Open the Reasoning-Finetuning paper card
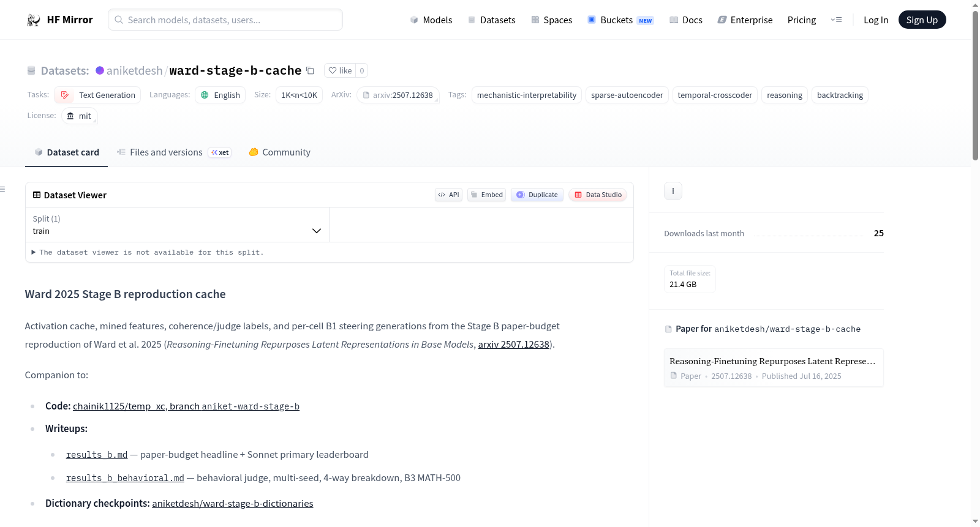 point(774,368)
